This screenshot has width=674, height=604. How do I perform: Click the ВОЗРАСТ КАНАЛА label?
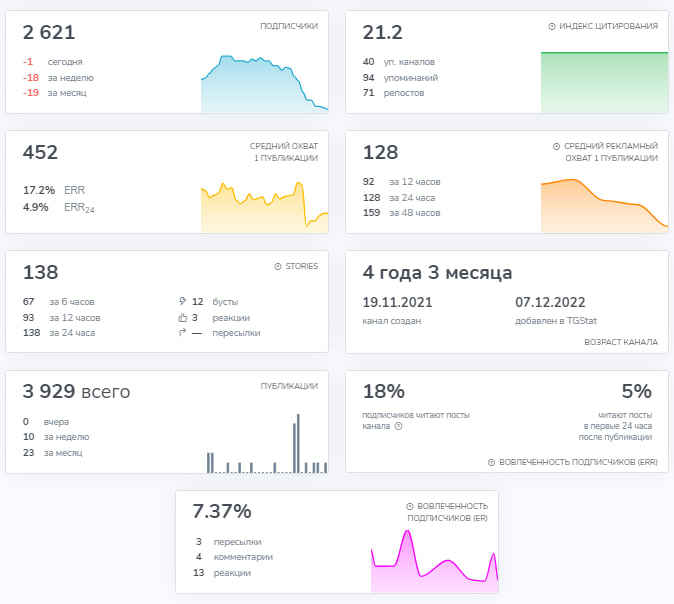tap(620, 341)
